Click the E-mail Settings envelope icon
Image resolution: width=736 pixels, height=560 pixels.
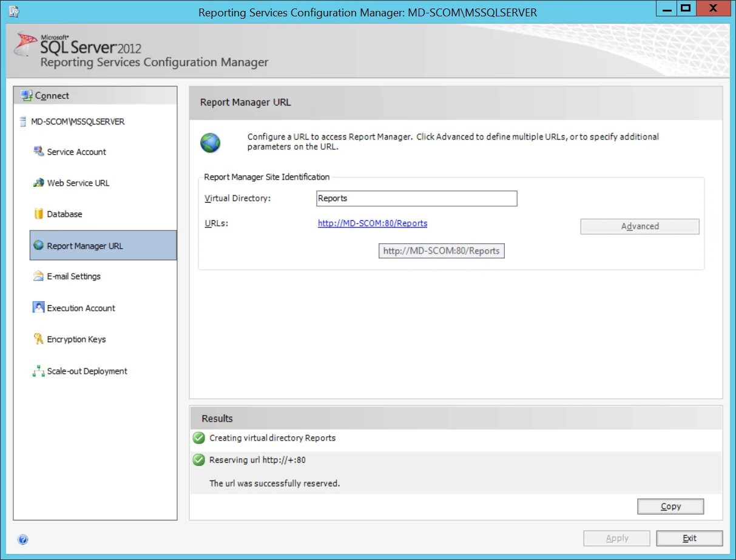click(39, 276)
